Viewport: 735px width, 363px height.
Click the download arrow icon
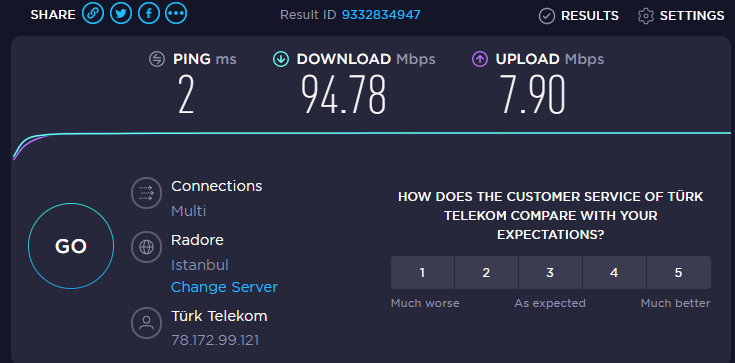(x=281, y=59)
